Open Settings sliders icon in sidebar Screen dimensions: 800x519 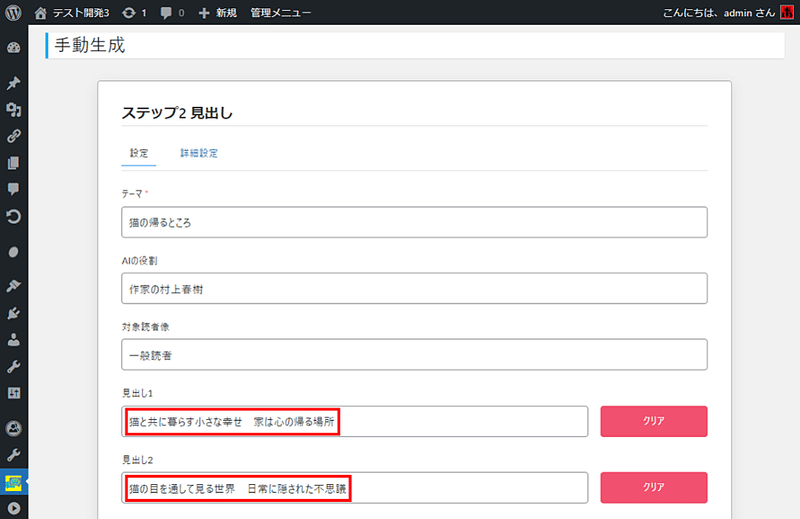(x=14, y=393)
